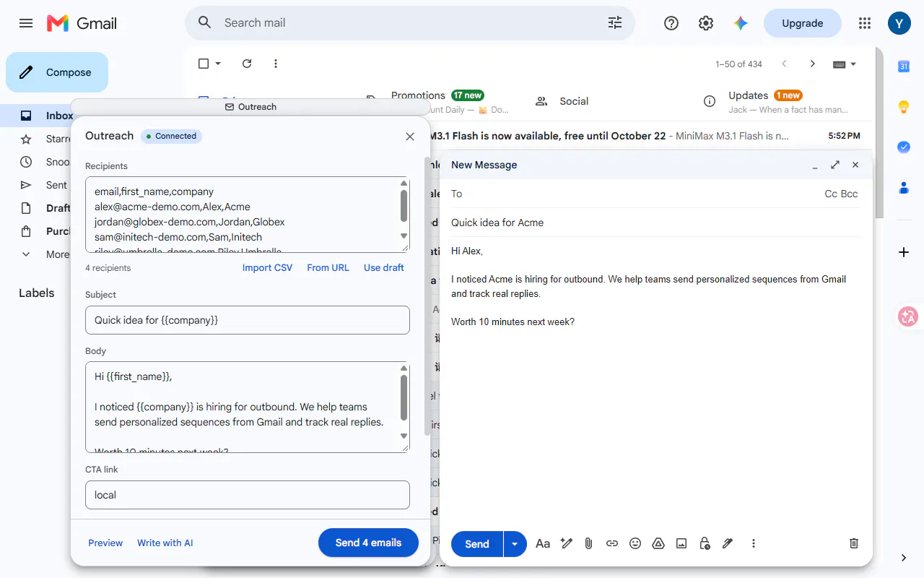Attach files with the paperclip icon
The image size is (924, 578).
click(x=588, y=543)
